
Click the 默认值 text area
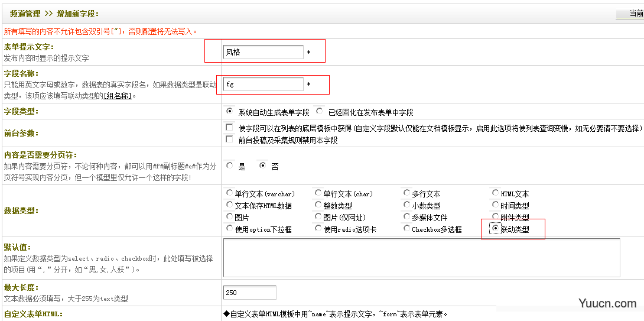(421, 257)
